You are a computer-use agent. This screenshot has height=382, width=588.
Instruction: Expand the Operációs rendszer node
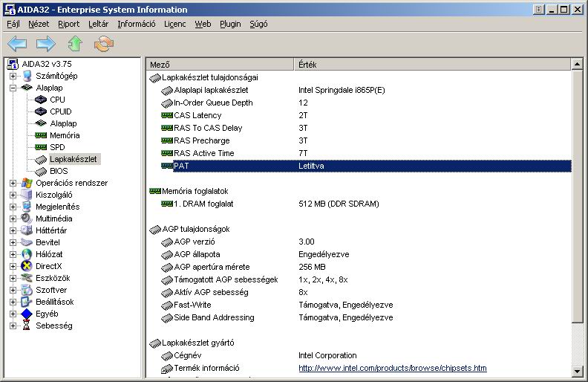click(x=13, y=183)
